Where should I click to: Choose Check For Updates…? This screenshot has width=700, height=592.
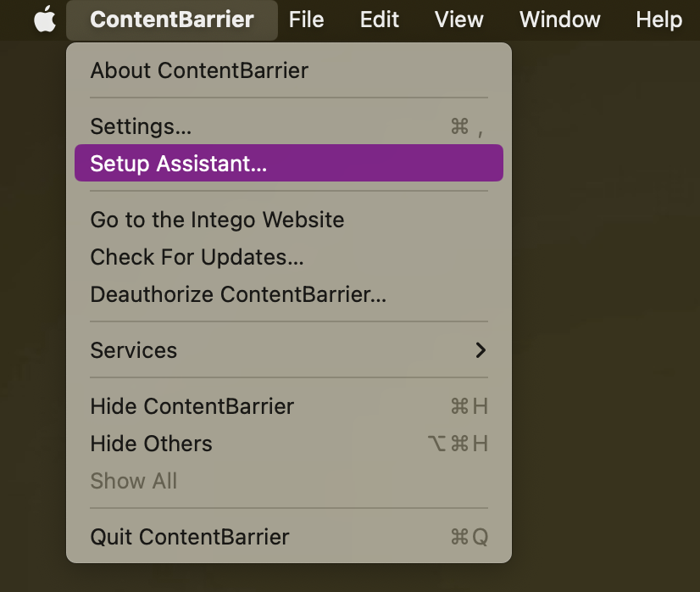coord(289,257)
